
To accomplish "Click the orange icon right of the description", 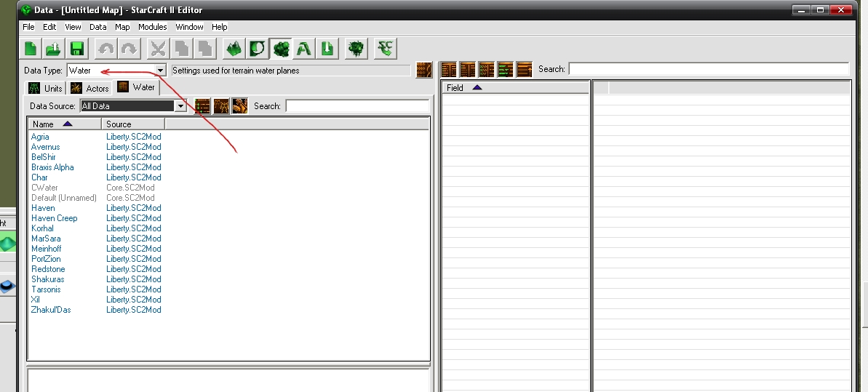I will 424,70.
